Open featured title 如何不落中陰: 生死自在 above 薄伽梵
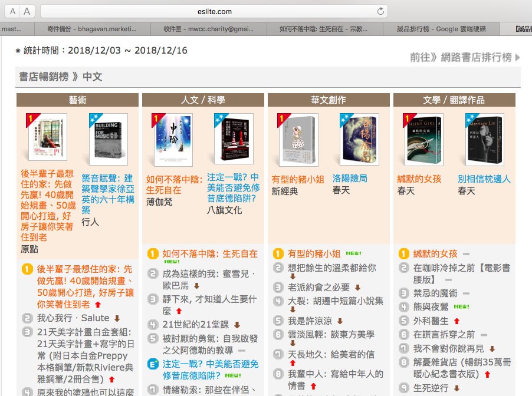532x396 pixels. tap(174, 185)
